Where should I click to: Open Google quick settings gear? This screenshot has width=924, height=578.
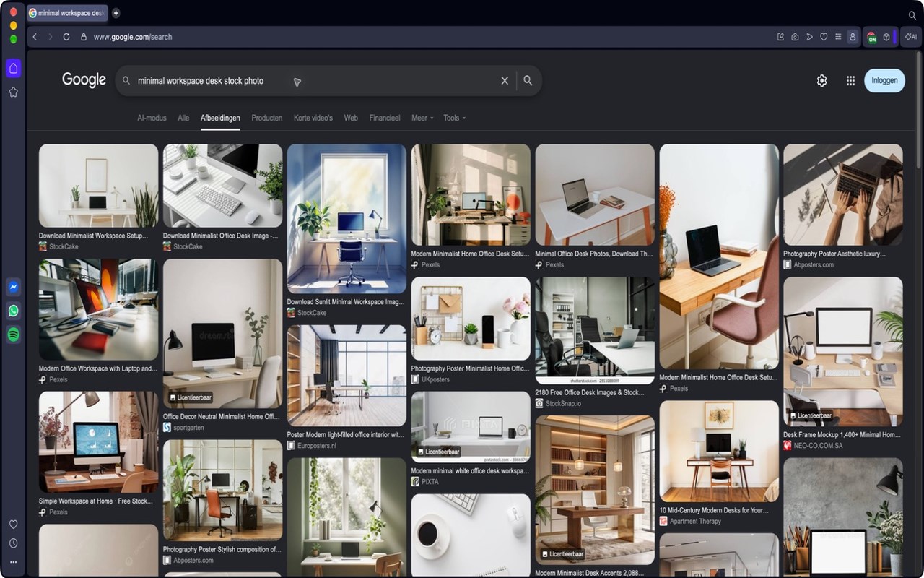[821, 81]
